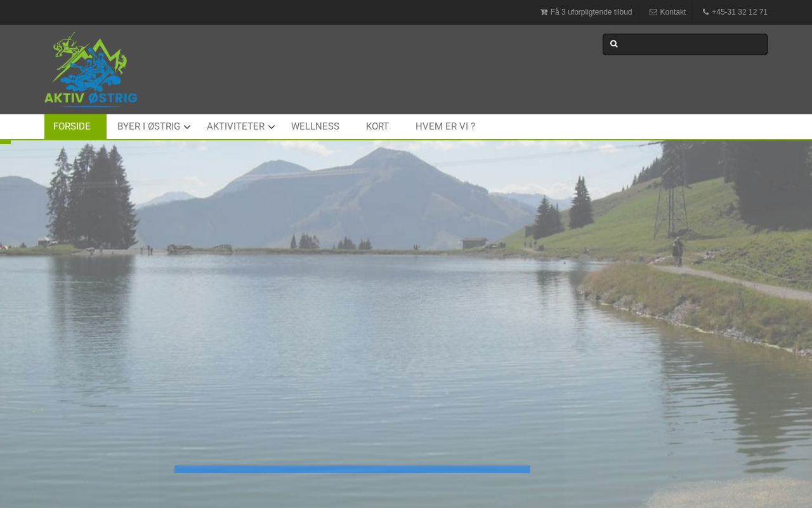Click the envelope icon beside Kontakt
The image size is (812, 508).
click(653, 12)
